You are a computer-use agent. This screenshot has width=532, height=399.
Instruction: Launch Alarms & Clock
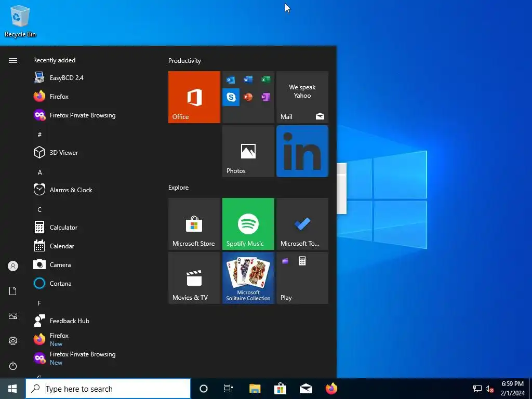[91, 190]
